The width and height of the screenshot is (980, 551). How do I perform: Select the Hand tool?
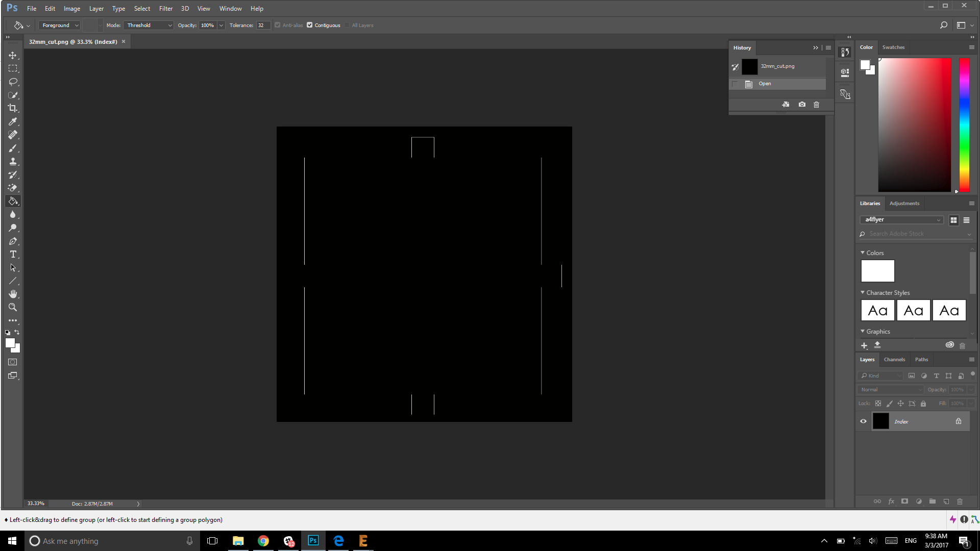point(13,294)
